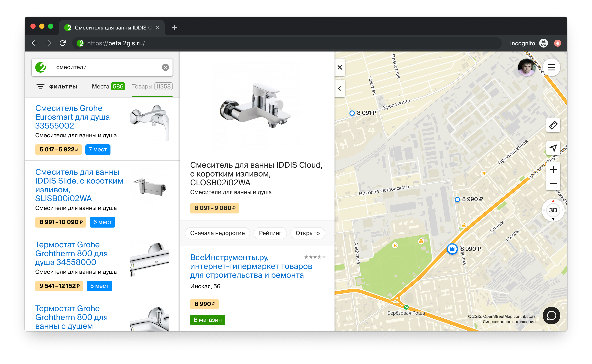Collapse the panel with left chevron
The width and height of the screenshot is (592, 364).
(x=339, y=88)
